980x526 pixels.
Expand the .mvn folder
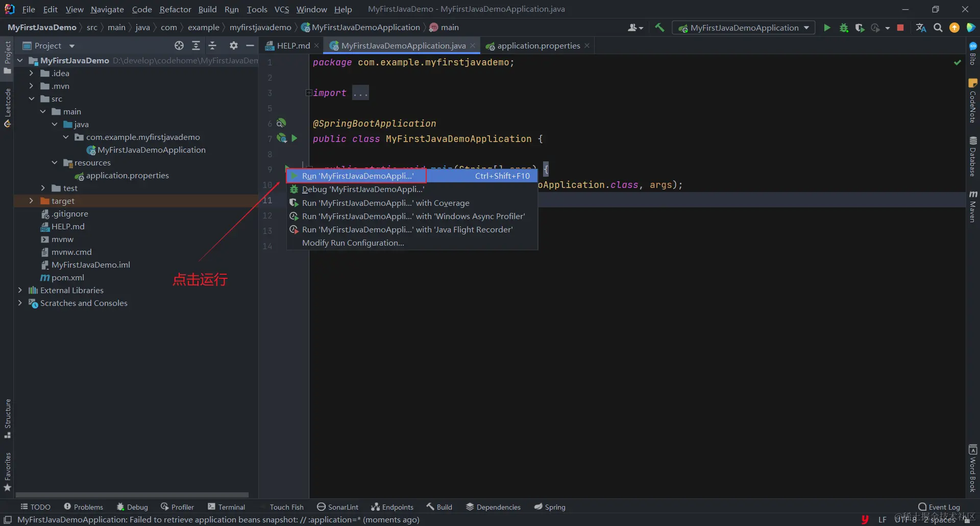click(x=31, y=86)
